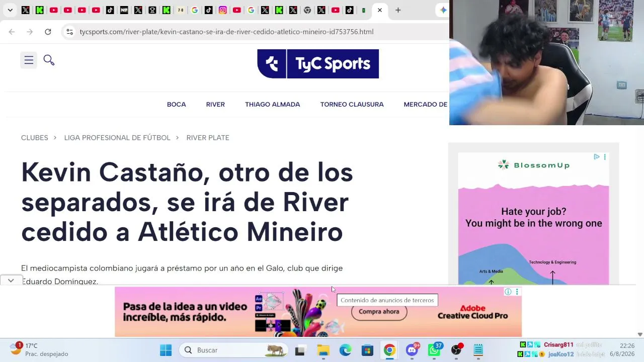The image size is (644, 362).
Task: Open the BOCA section
Action: (x=177, y=105)
